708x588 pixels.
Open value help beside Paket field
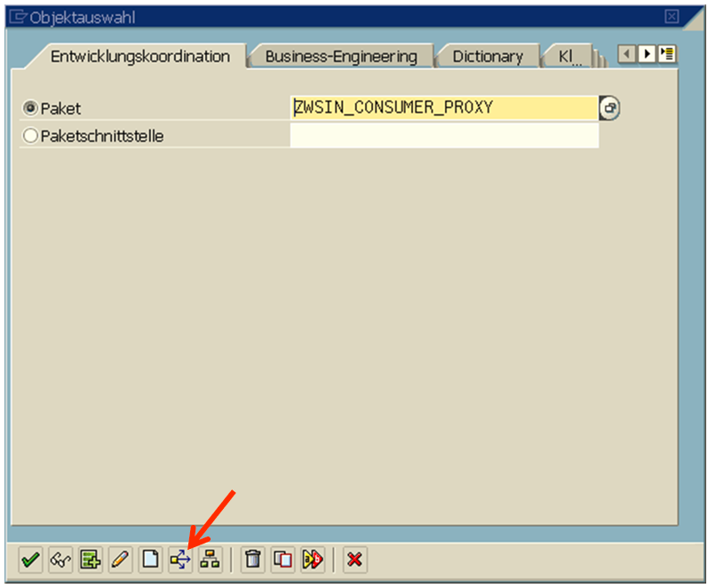click(609, 108)
